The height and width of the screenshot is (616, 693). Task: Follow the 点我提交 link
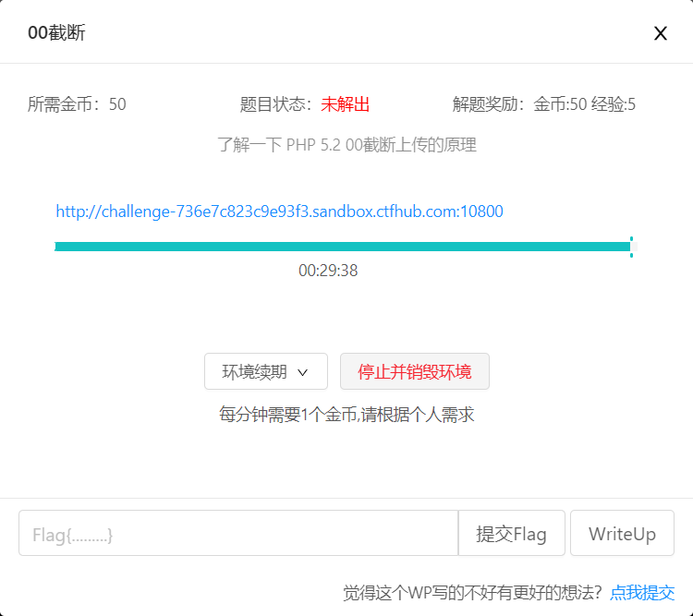pyautogui.click(x=642, y=593)
